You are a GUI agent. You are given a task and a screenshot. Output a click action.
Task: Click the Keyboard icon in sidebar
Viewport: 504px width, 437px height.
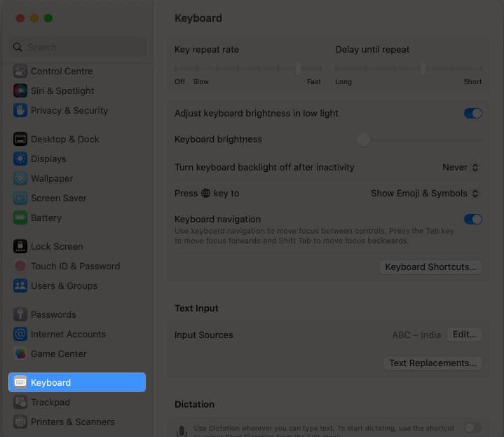pyautogui.click(x=20, y=382)
